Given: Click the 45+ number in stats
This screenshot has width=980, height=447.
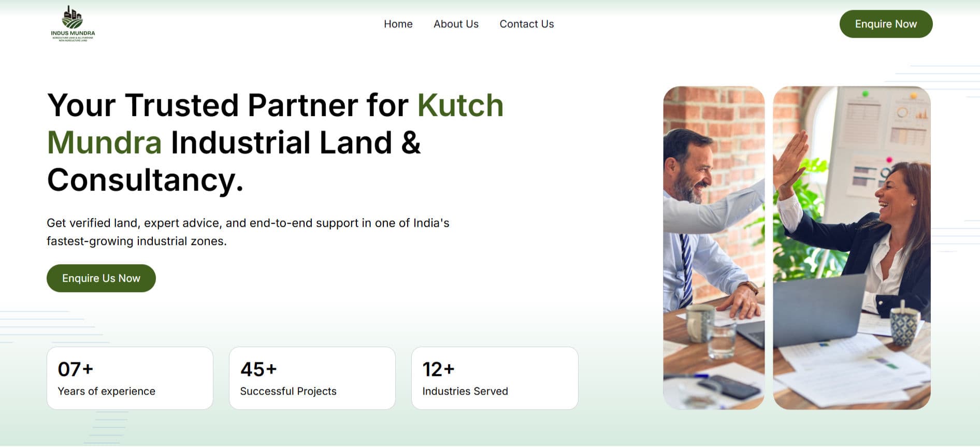Looking at the screenshot, I should [x=258, y=369].
